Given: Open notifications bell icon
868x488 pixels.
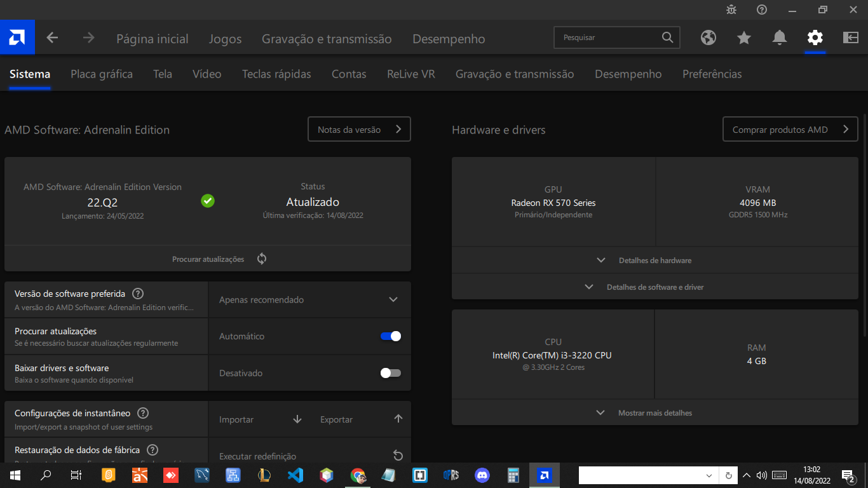Looking at the screenshot, I should pyautogui.click(x=780, y=37).
